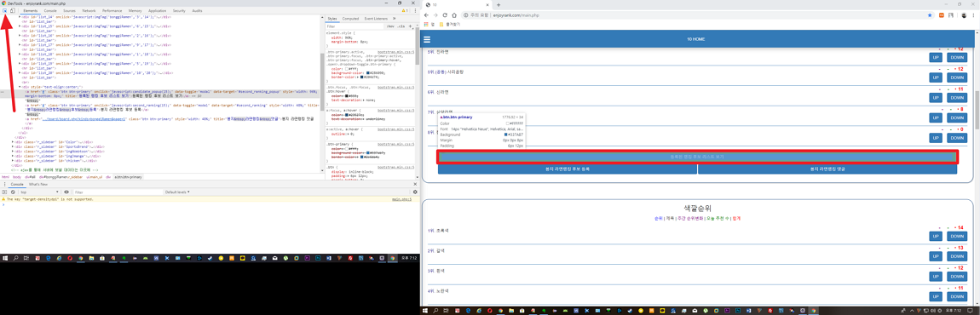Switch to the Console tab in DevTools top bar

coord(50,10)
